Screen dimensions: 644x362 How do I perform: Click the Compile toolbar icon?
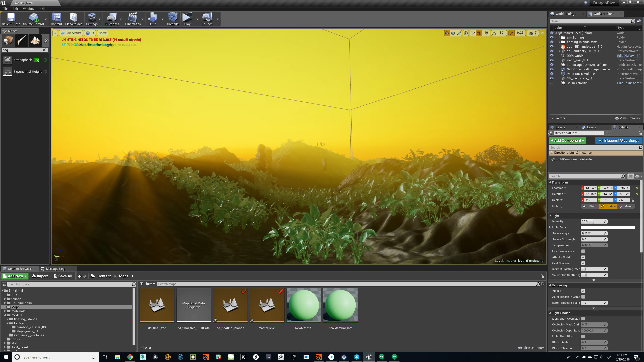tap(173, 19)
